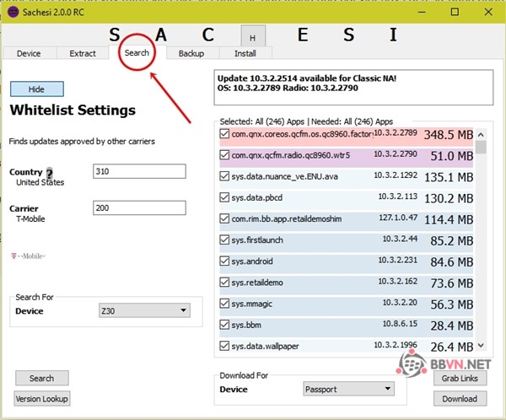The image size is (506, 420).
Task: Click the Grab Links button
Action: click(x=460, y=378)
